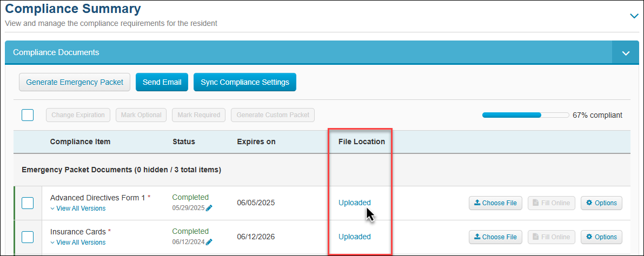Click the Insurance Cards item name
Viewport: 644px width, 256px height.
pos(78,232)
